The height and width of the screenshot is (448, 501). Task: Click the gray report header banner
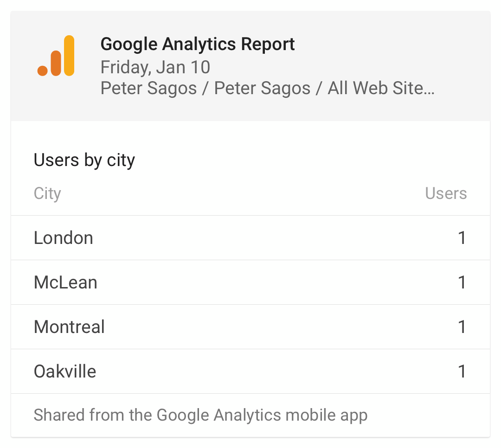tap(250, 66)
